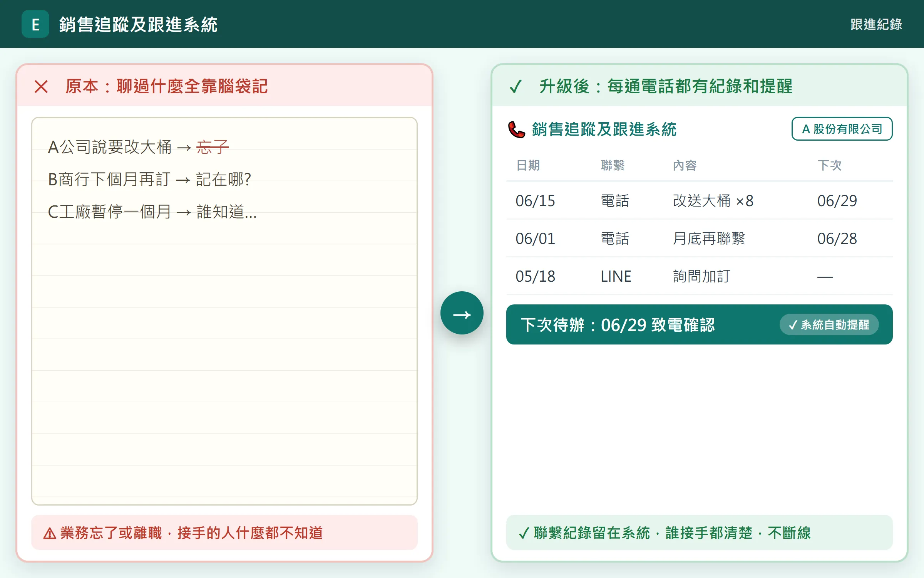Click the red X icon beside 原本
924x578 pixels.
(41, 87)
